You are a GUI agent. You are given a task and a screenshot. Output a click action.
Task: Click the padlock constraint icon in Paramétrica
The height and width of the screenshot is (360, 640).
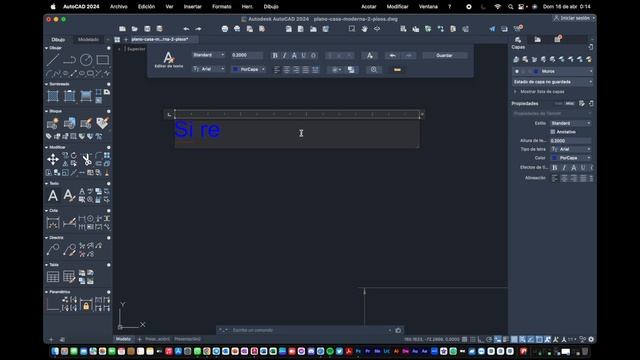point(86,304)
